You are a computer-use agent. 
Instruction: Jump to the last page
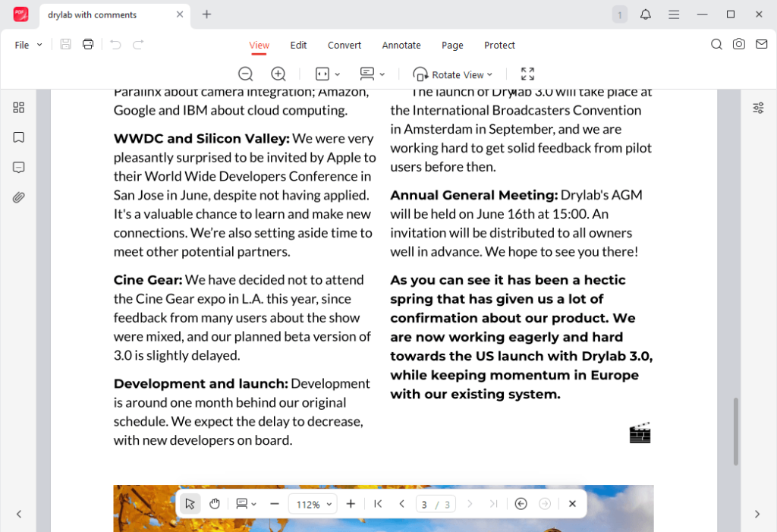pyautogui.click(x=494, y=503)
